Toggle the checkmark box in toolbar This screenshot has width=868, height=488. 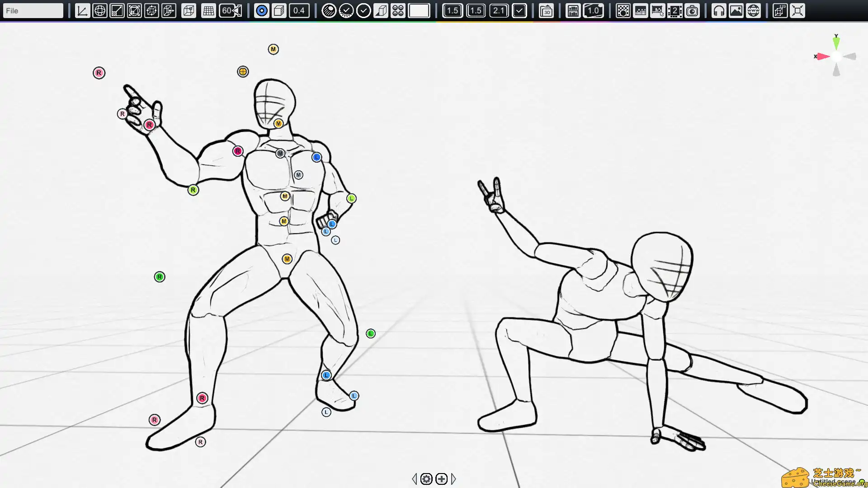point(519,11)
